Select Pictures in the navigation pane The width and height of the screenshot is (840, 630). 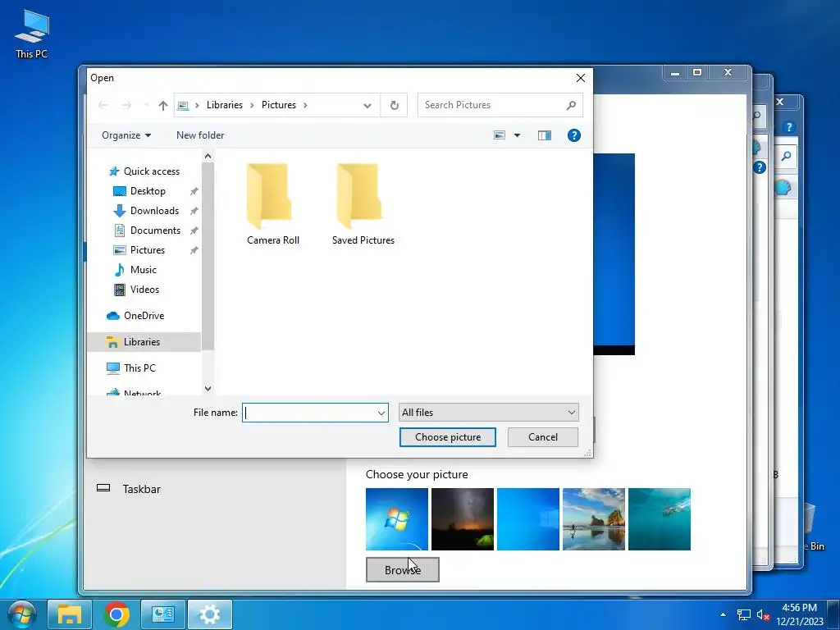148,250
